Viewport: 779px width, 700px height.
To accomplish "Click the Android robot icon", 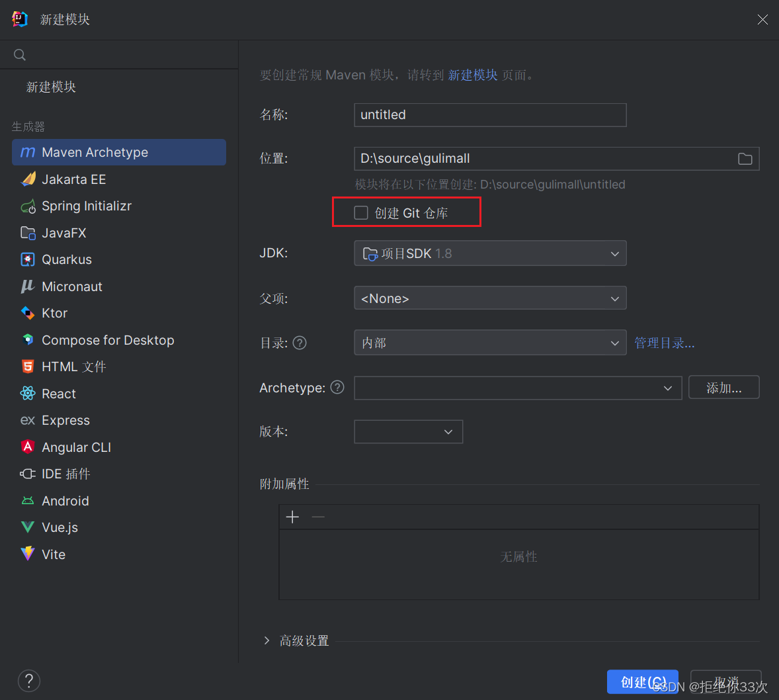I will point(28,501).
